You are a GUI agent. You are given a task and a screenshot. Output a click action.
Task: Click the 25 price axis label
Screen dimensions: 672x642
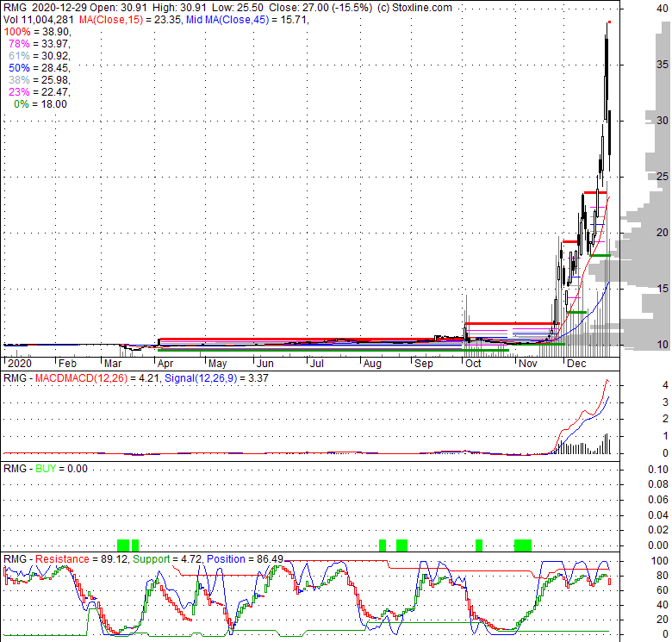pos(663,176)
